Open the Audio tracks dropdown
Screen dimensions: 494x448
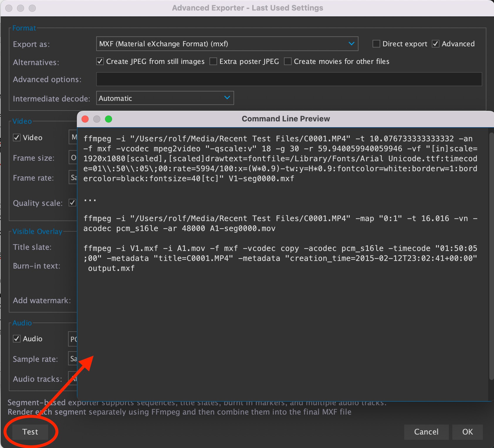73,379
